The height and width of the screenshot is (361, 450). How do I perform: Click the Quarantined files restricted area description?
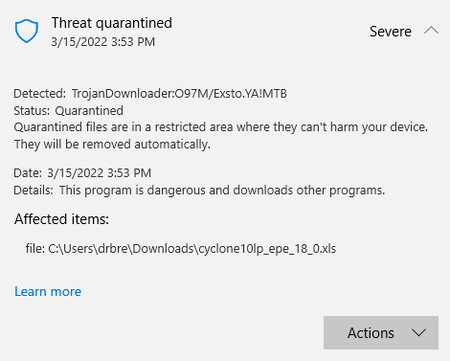(x=221, y=127)
